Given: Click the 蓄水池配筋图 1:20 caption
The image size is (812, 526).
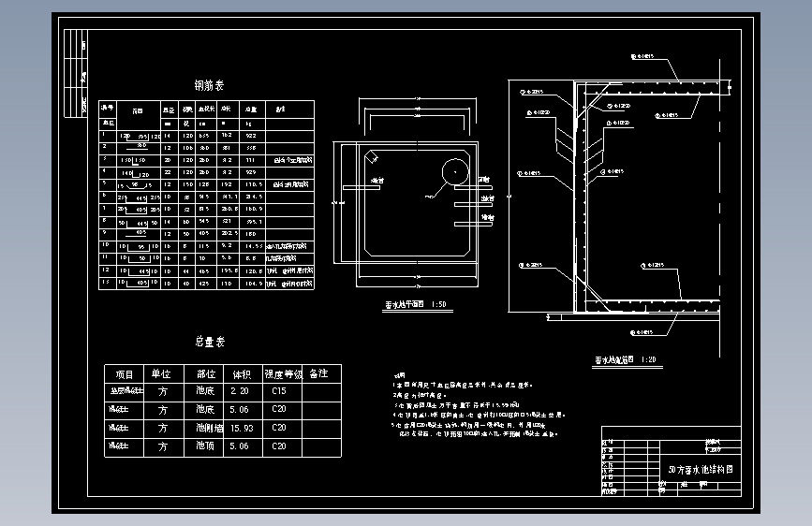Looking at the screenshot, I should pyautogui.click(x=626, y=359).
